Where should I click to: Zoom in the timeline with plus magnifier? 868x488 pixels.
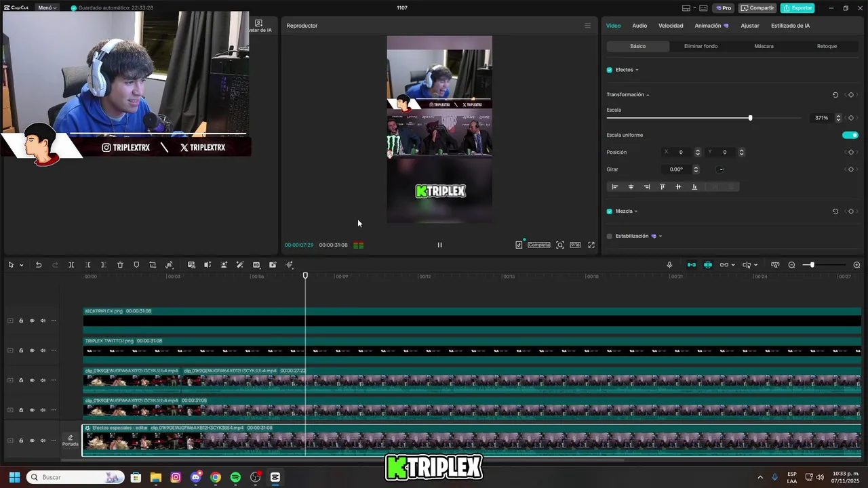(x=856, y=265)
